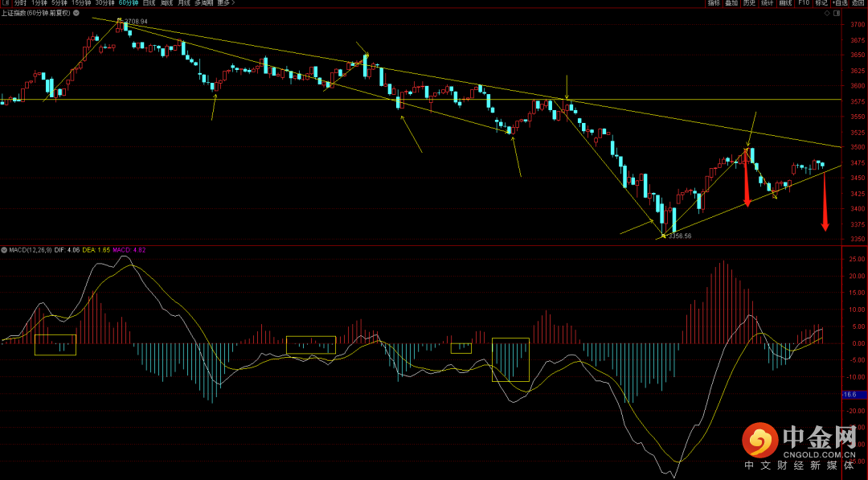The width and height of the screenshot is (868, 480).
Task: Switch to 周线 weekly chart
Action: [166, 3]
